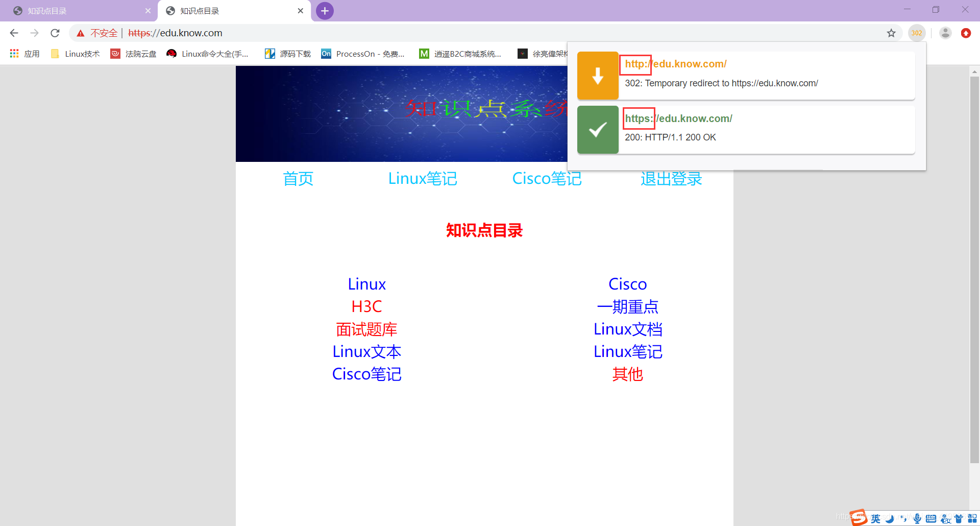Toggle Chinese/English input via the 英 icon
The width and height of the screenshot is (980, 526).
(876, 517)
